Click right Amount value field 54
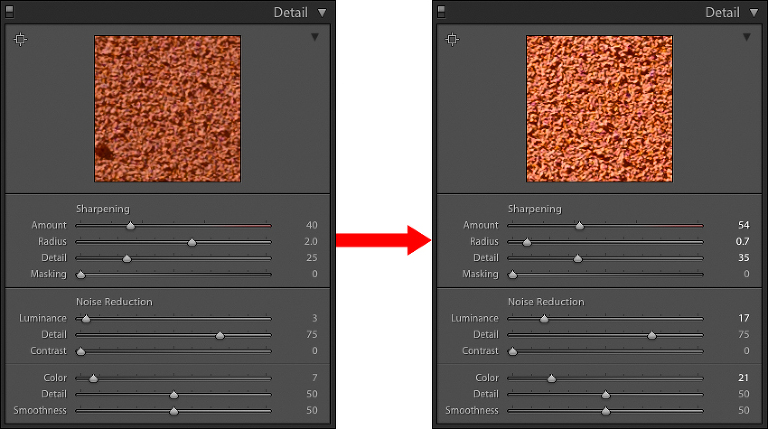This screenshot has height=429, width=768. pos(744,225)
